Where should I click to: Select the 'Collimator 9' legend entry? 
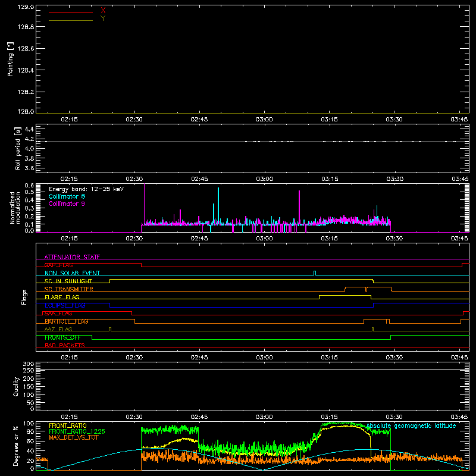click(x=67, y=203)
